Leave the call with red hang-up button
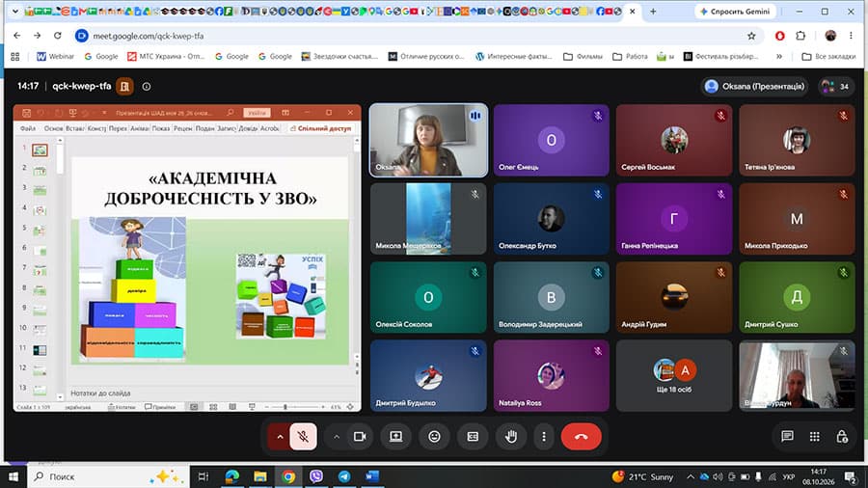Image resolution: width=868 pixels, height=488 pixels. coord(582,437)
